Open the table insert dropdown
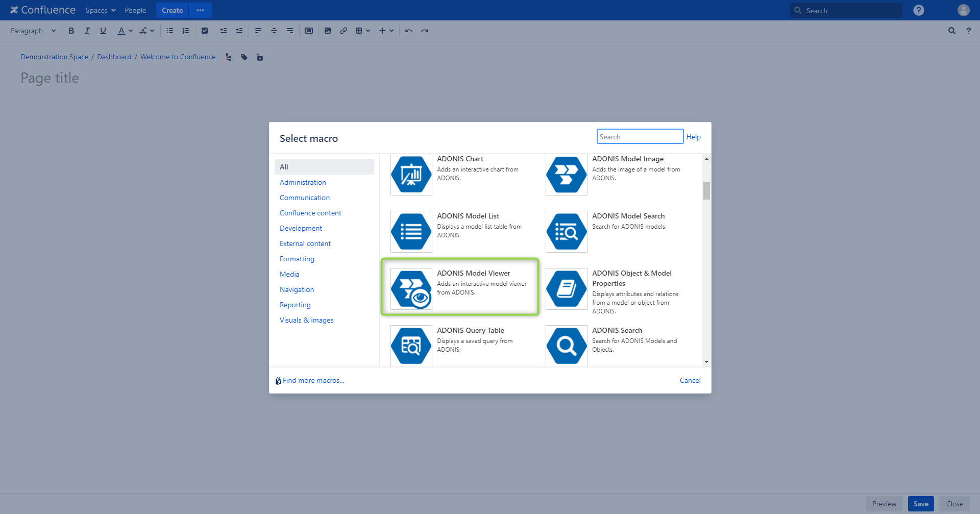This screenshot has width=980, height=514. (x=362, y=31)
